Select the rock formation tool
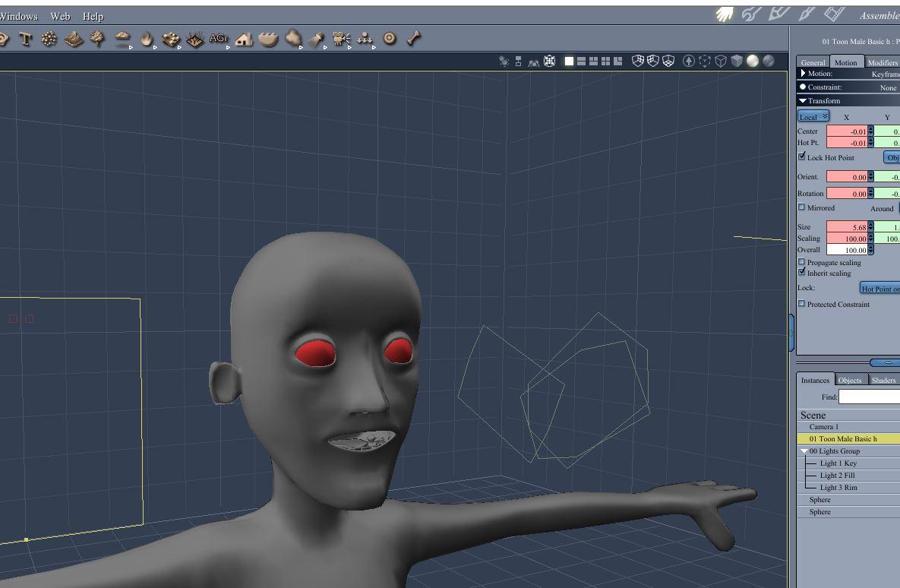This screenshot has height=588, width=900. point(293,39)
